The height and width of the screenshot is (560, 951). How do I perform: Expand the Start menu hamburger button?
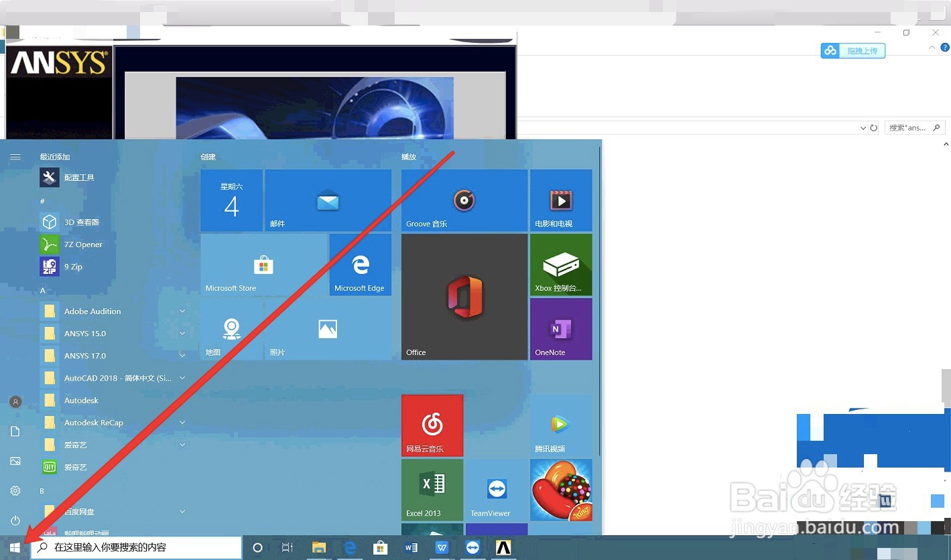pos(15,157)
